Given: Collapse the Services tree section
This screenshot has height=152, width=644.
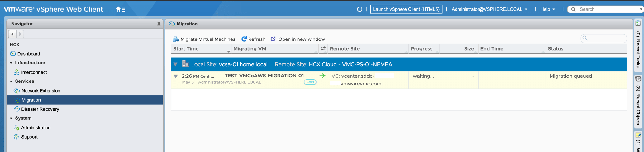Looking at the screenshot, I should (11, 81).
